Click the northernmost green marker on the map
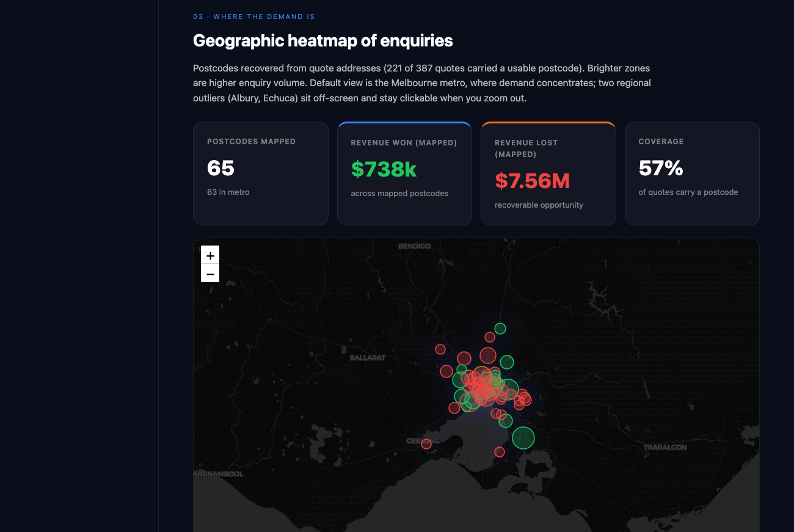 [x=500, y=329]
